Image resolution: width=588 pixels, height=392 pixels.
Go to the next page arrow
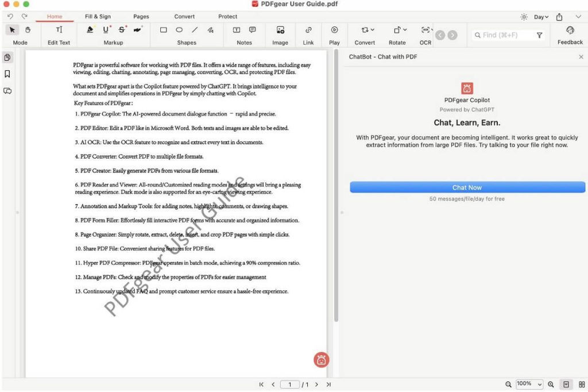coord(316,385)
